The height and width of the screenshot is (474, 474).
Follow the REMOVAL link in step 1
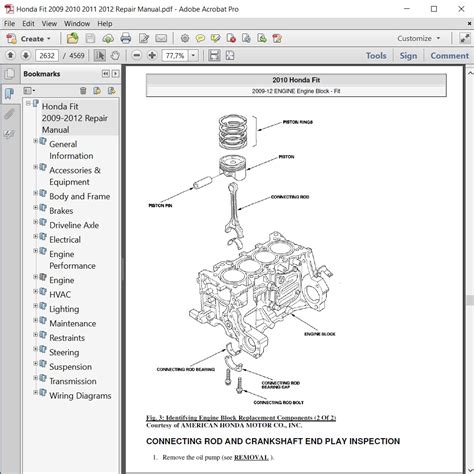click(251, 458)
